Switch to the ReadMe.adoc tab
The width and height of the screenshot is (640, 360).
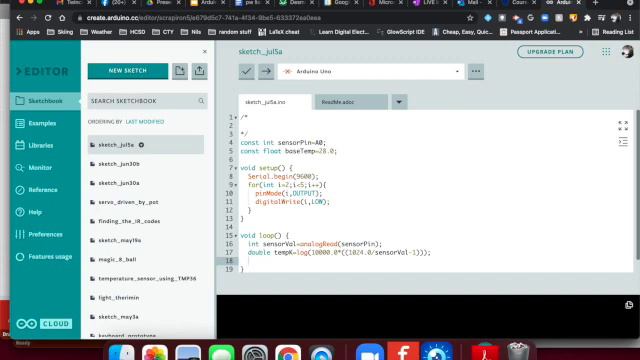[351, 102]
